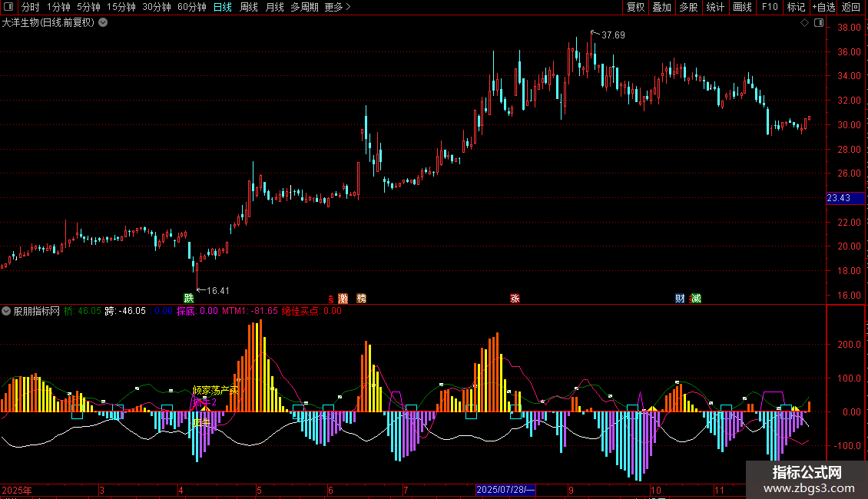Open the 多周期 multi-period view
Image resolution: width=868 pixels, height=499 pixels.
pos(304,7)
